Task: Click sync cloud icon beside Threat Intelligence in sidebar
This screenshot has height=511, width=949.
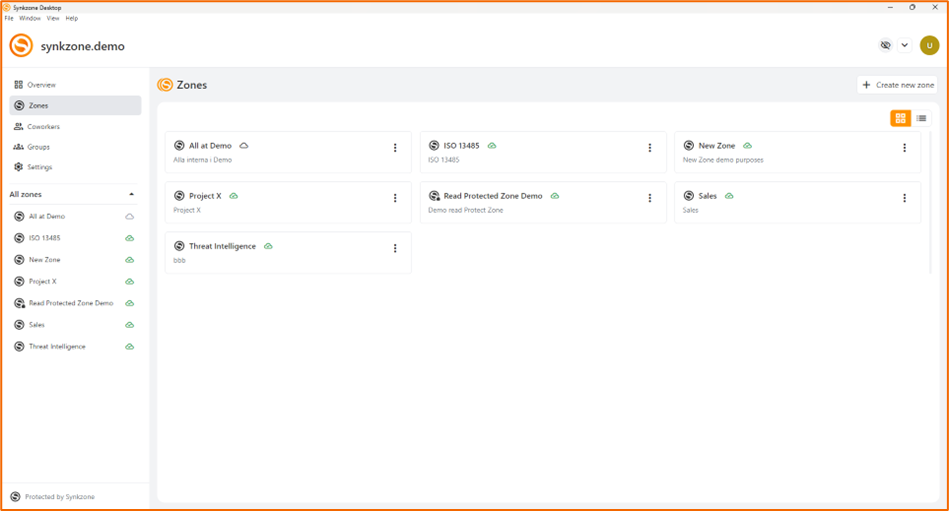Action: (x=130, y=347)
